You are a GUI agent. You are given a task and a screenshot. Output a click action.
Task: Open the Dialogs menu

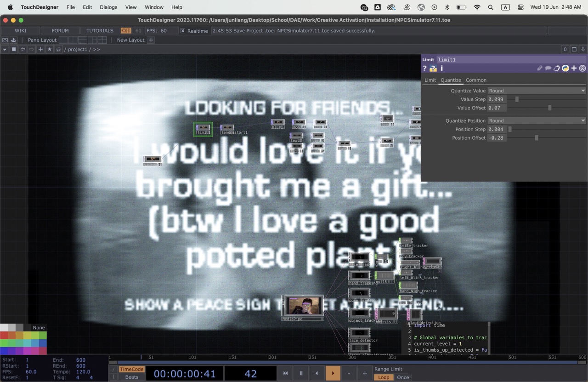click(x=108, y=7)
